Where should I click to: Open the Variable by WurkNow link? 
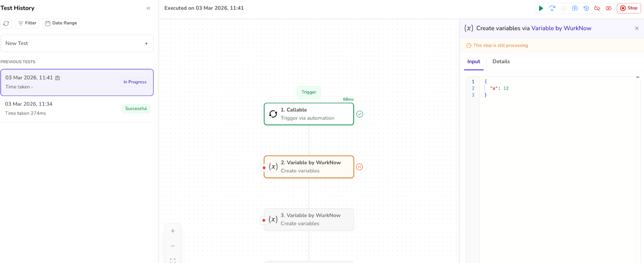click(561, 28)
